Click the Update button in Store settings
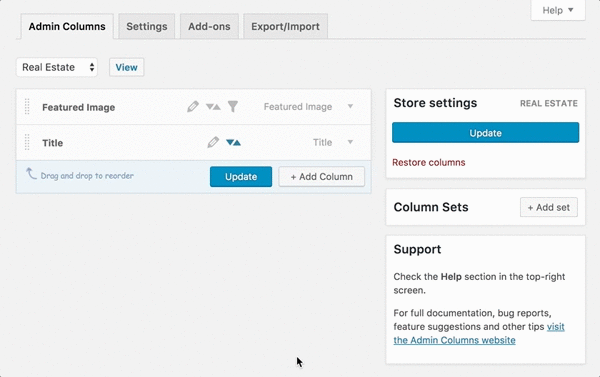This screenshot has width=600, height=377. point(485,133)
